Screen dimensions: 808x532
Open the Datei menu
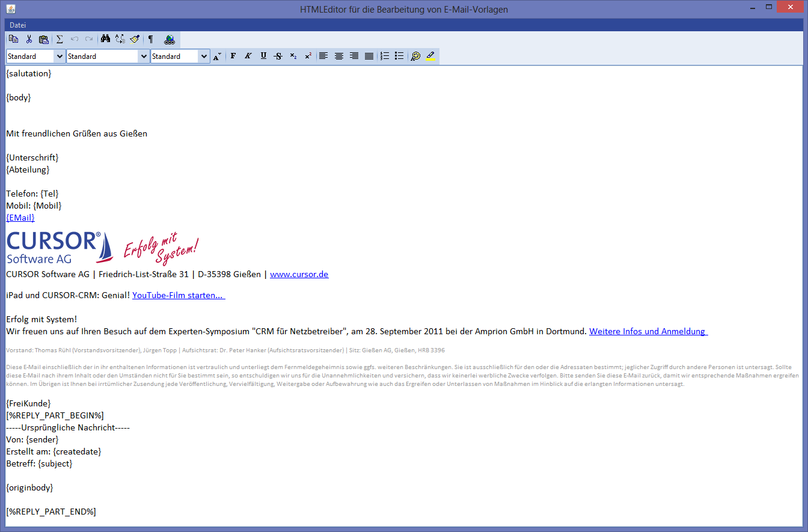[18, 25]
